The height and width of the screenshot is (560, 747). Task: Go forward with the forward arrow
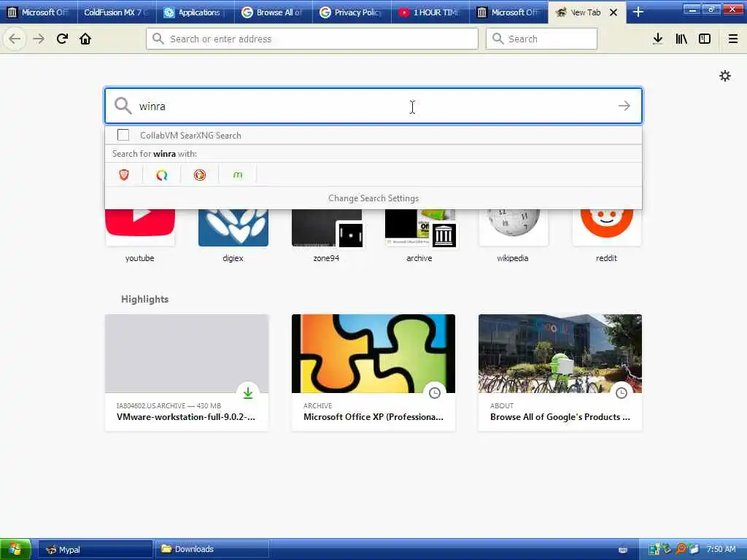[39, 39]
